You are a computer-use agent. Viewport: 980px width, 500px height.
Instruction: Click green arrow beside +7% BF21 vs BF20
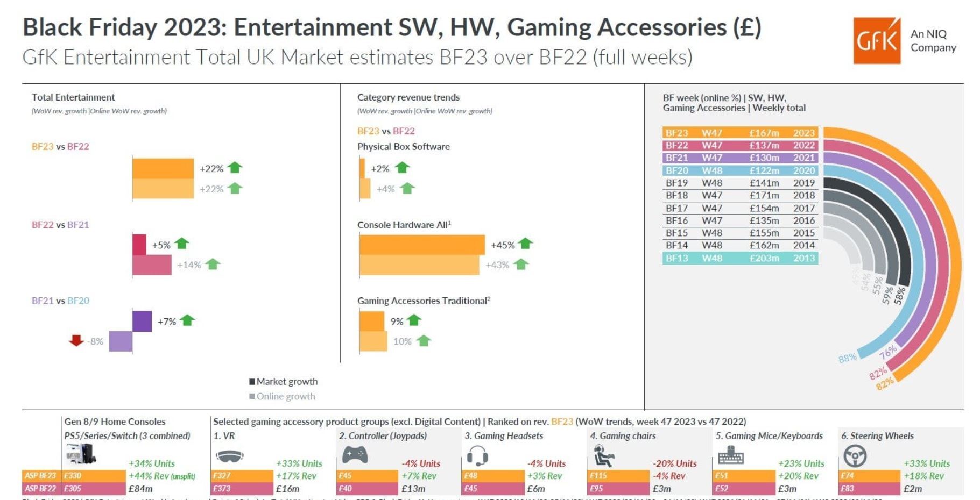click(x=187, y=320)
